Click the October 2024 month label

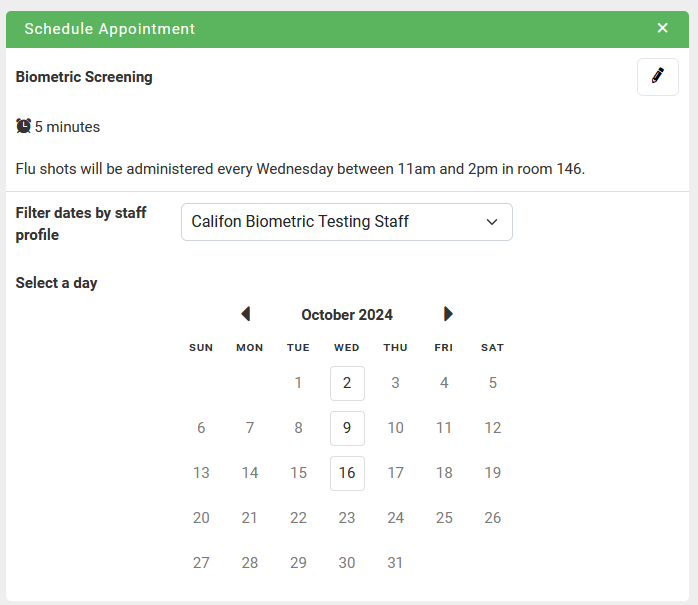tap(347, 315)
